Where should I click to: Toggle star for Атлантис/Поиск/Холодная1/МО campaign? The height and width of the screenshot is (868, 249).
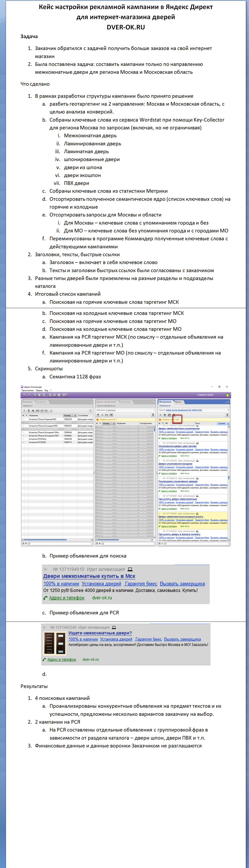coord(23,436)
